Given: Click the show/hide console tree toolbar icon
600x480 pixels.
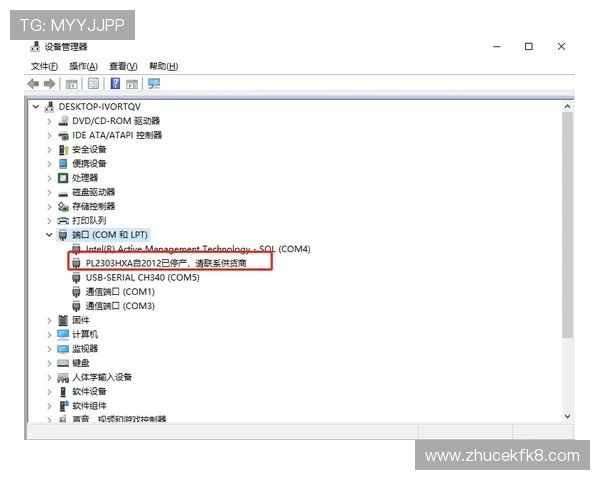Looking at the screenshot, I should 72,84.
